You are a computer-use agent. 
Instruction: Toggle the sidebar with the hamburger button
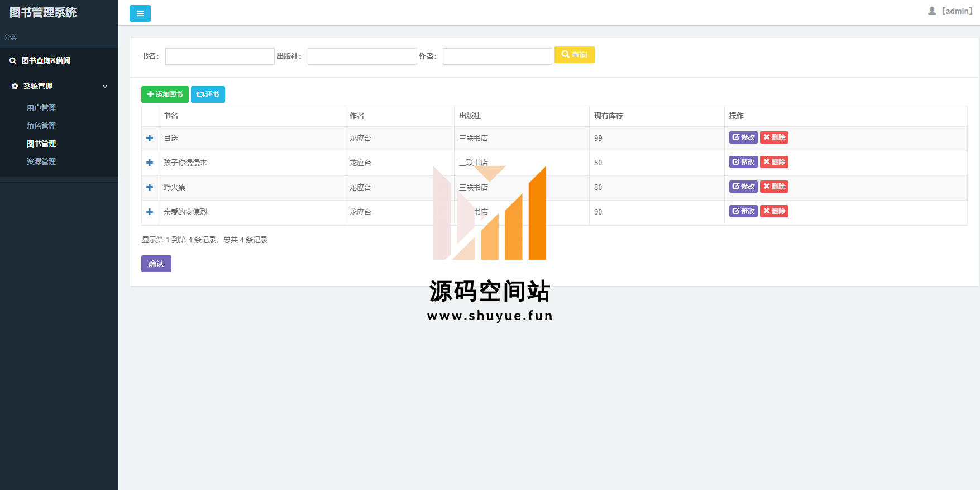140,13
